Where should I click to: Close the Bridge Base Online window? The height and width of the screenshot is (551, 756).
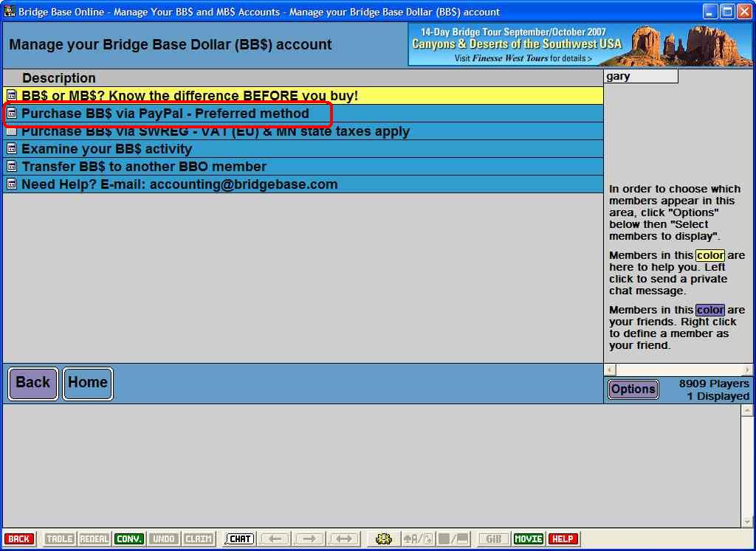(744, 12)
